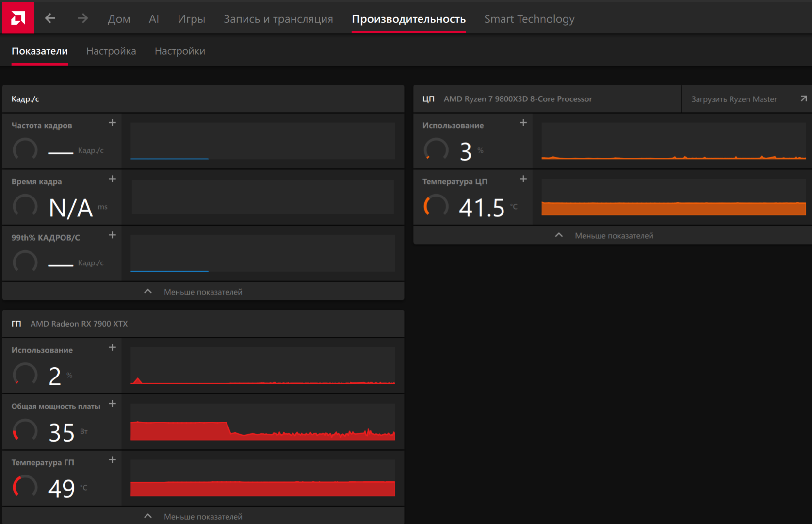Click plus icon next to Частота кадров

pos(112,123)
